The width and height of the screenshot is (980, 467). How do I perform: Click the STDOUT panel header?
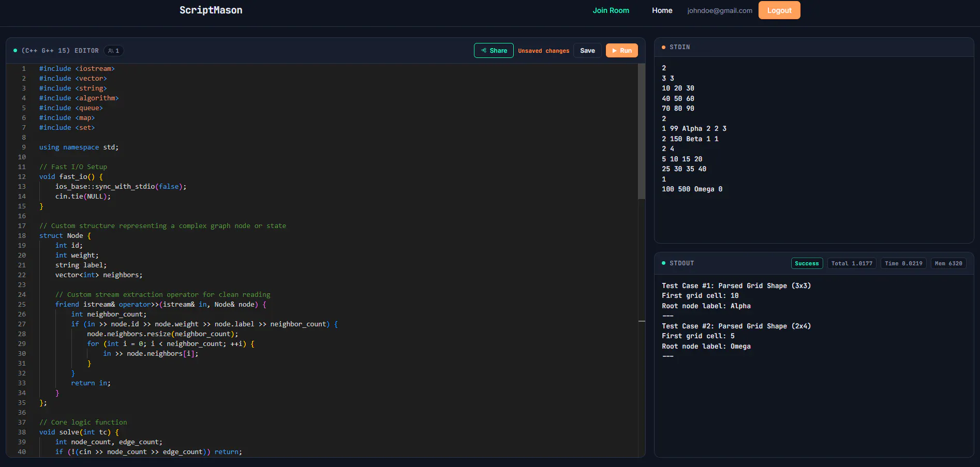(814, 263)
